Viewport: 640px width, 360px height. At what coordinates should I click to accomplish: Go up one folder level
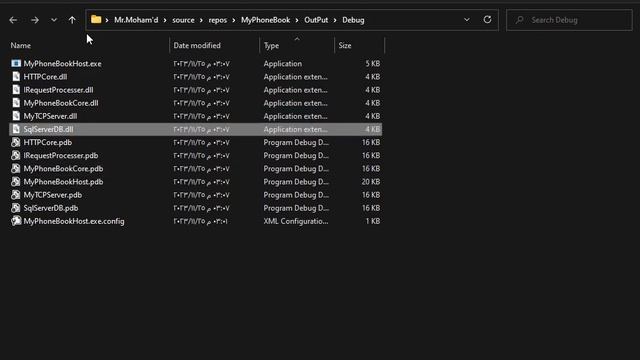(x=72, y=20)
